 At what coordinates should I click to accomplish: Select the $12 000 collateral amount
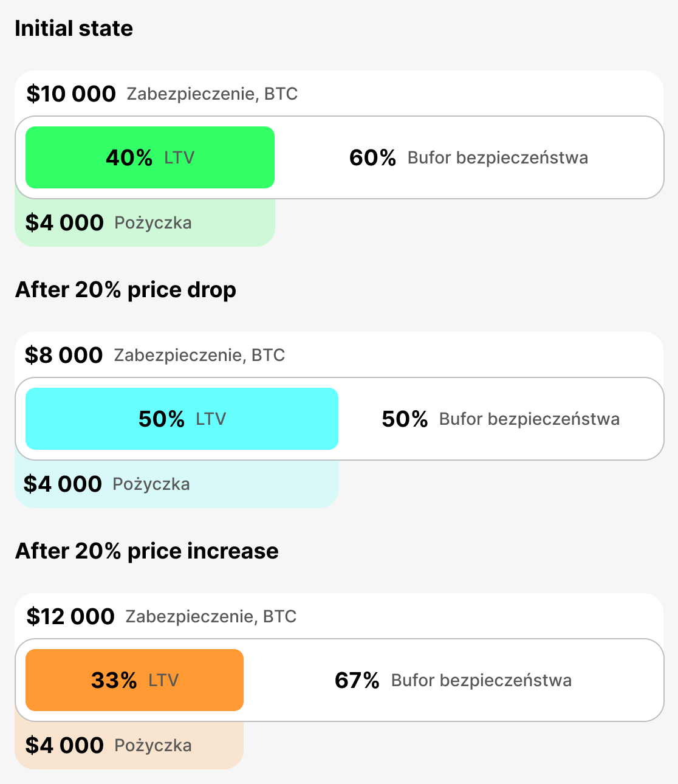[x=70, y=617]
